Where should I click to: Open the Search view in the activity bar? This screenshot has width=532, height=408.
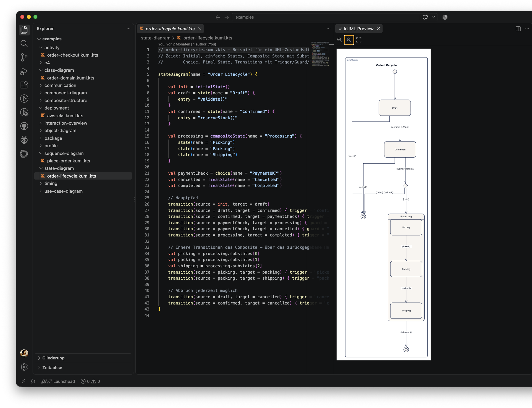(24, 43)
